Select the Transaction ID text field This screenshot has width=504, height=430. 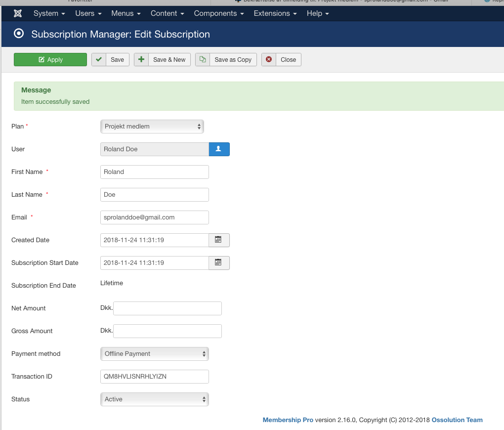click(154, 376)
